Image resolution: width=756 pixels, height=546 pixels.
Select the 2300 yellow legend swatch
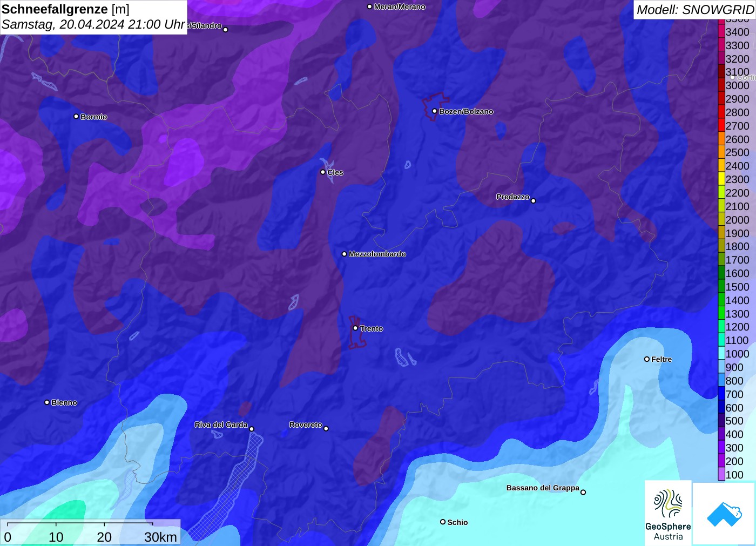pos(721,179)
